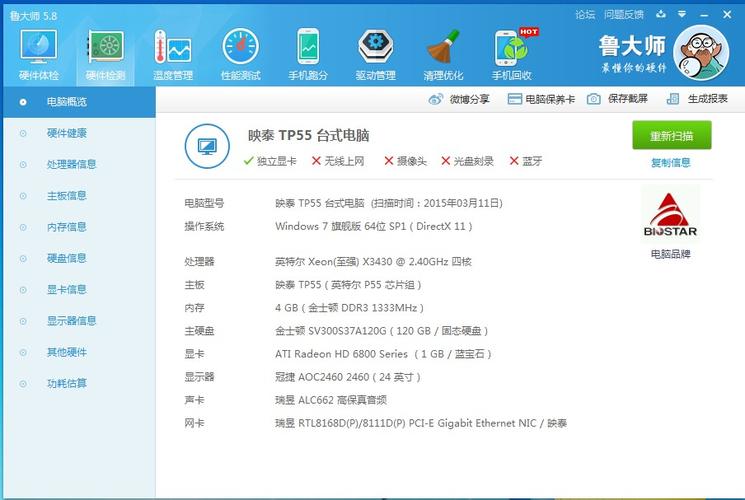This screenshot has height=500, width=745.
Task: Click the SV300S37A120G disk text
Action: [x=382, y=331]
